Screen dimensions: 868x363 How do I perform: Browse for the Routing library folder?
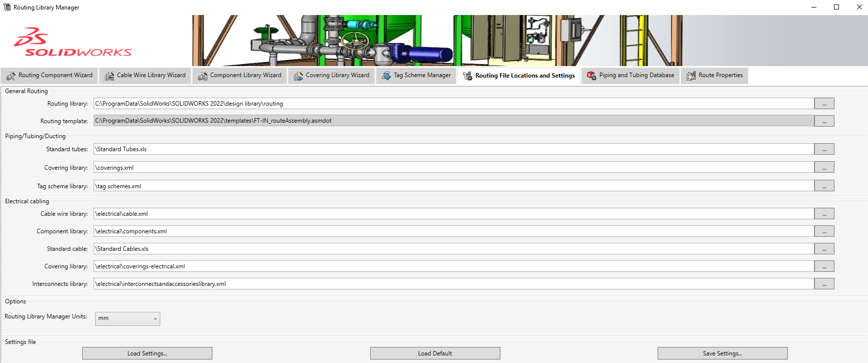tap(824, 104)
